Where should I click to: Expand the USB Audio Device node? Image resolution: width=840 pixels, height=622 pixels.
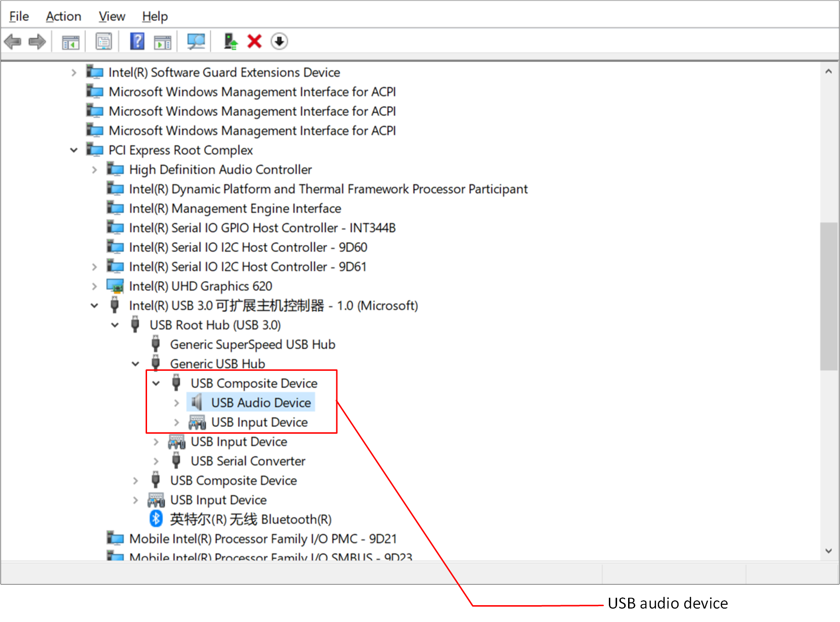176,402
